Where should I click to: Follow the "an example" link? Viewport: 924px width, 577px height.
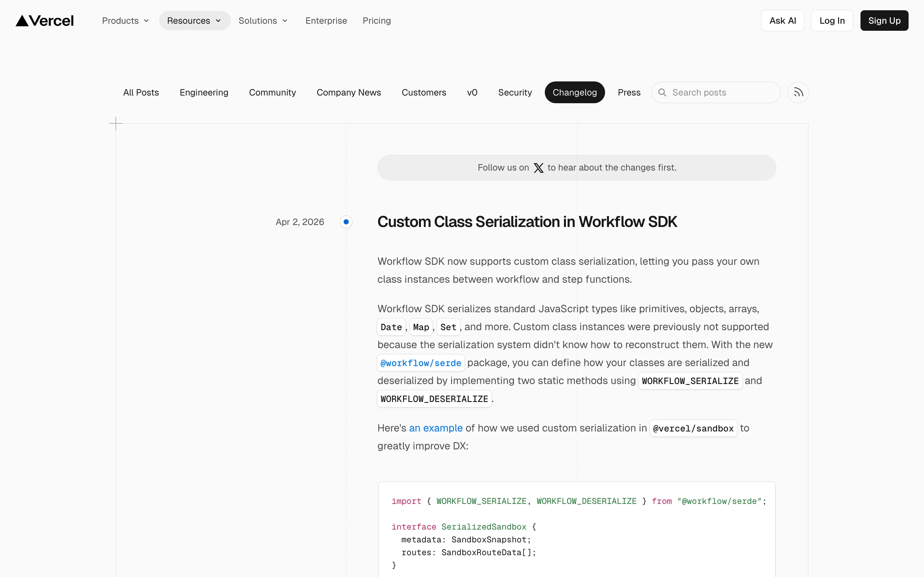pyautogui.click(x=436, y=428)
